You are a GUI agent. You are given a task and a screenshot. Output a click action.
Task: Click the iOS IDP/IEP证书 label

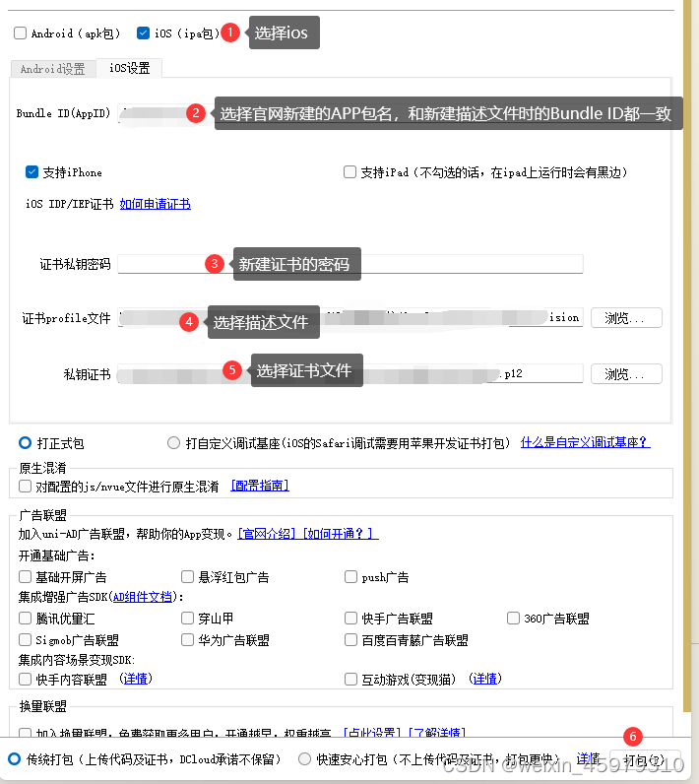click(70, 204)
